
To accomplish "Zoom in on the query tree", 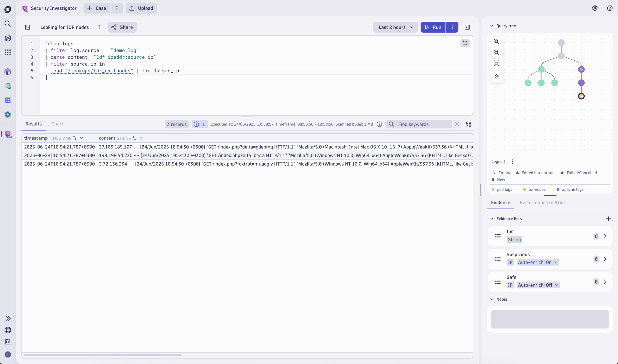I will (x=496, y=41).
